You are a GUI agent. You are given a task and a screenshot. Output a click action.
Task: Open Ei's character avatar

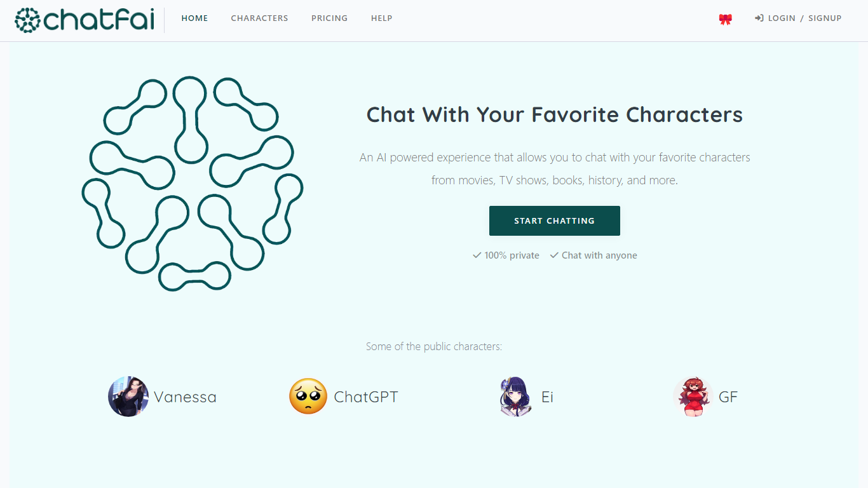pyautogui.click(x=515, y=396)
